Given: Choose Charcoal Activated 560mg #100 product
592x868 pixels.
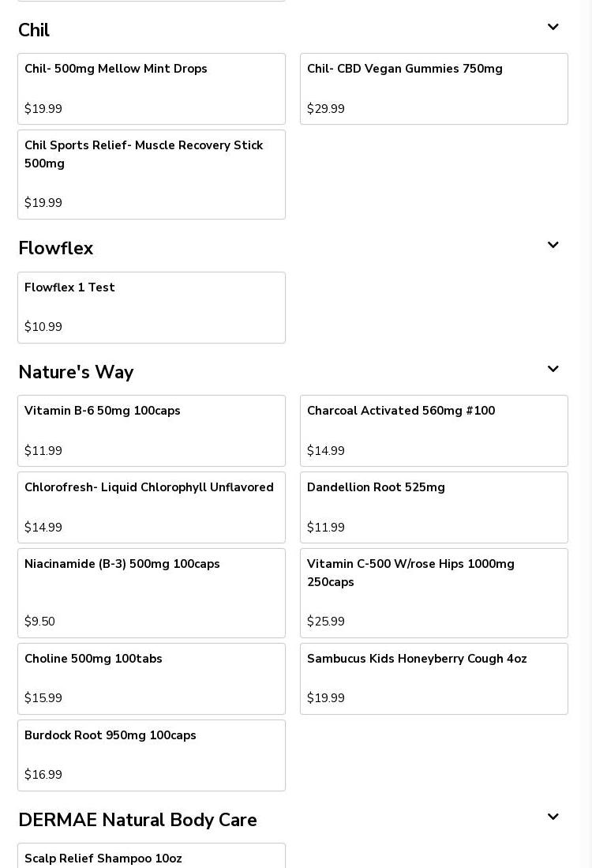Looking at the screenshot, I should coord(434,430).
